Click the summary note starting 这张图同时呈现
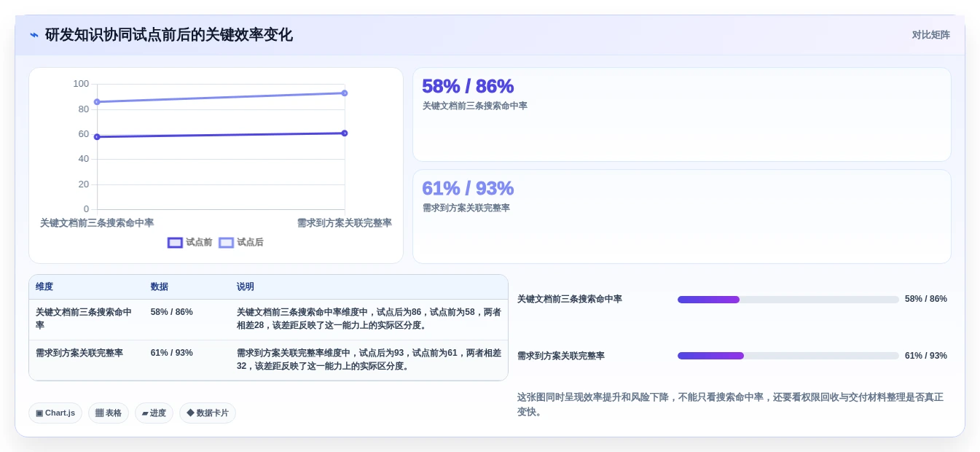Image resolution: width=980 pixels, height=452 pixels. point(730,405)
